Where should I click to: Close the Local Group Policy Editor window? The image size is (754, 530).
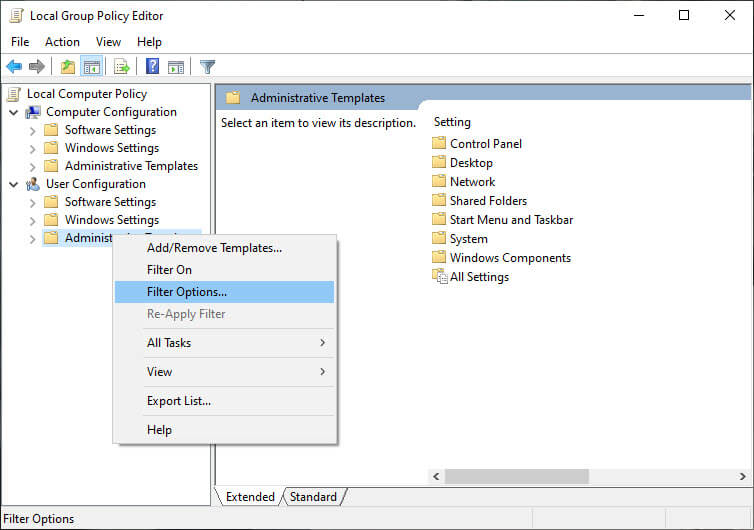pos(729,15)
